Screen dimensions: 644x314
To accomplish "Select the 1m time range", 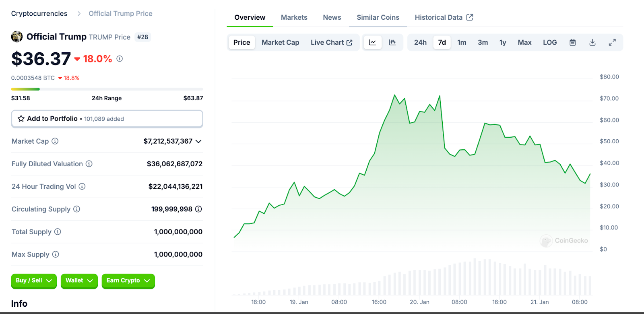I will [462, 42].
